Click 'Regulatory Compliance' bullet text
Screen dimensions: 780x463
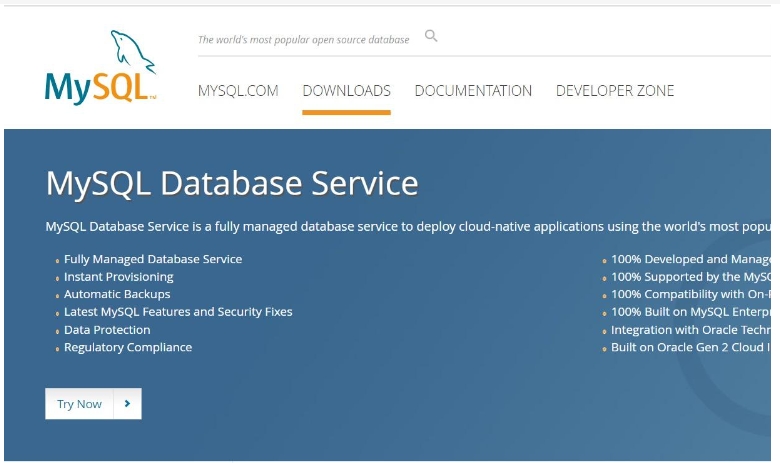128,347
